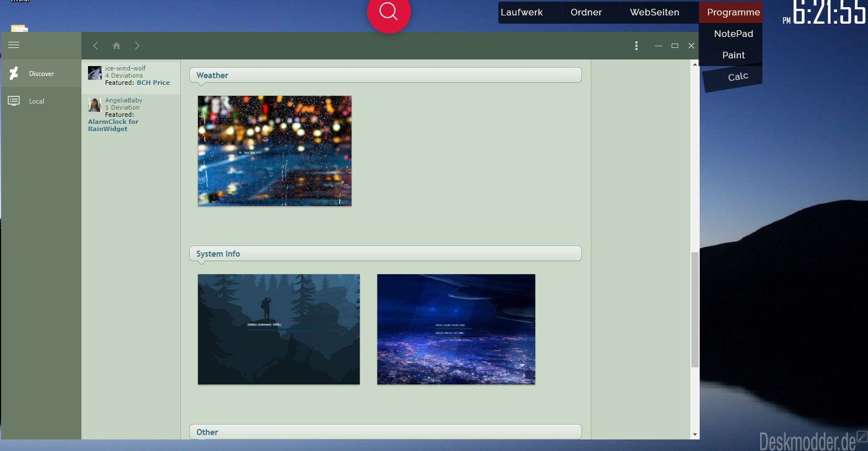Image resolution: width=868 pixels, height=451 pixels.
Task: Launch Calc from Programme list
Action: (x=738, y=77)
